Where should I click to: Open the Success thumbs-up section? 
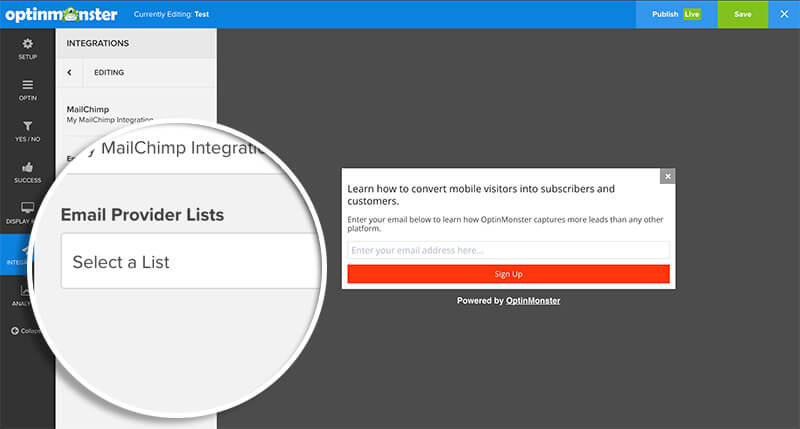pyautogui.click(x=28, y=172)
